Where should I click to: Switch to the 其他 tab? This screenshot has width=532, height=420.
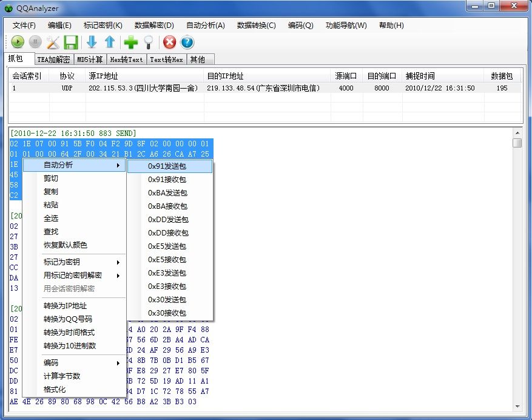click(x=201, y=59)
